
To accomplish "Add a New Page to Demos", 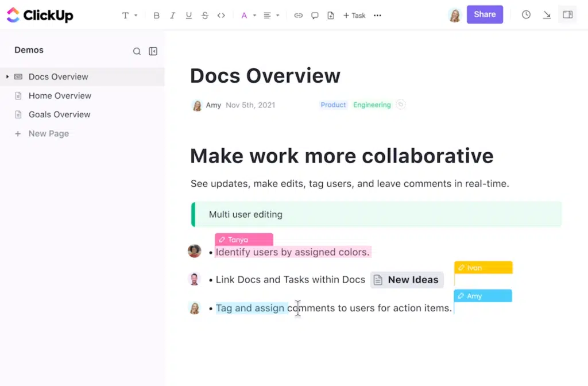I will 48,133.
